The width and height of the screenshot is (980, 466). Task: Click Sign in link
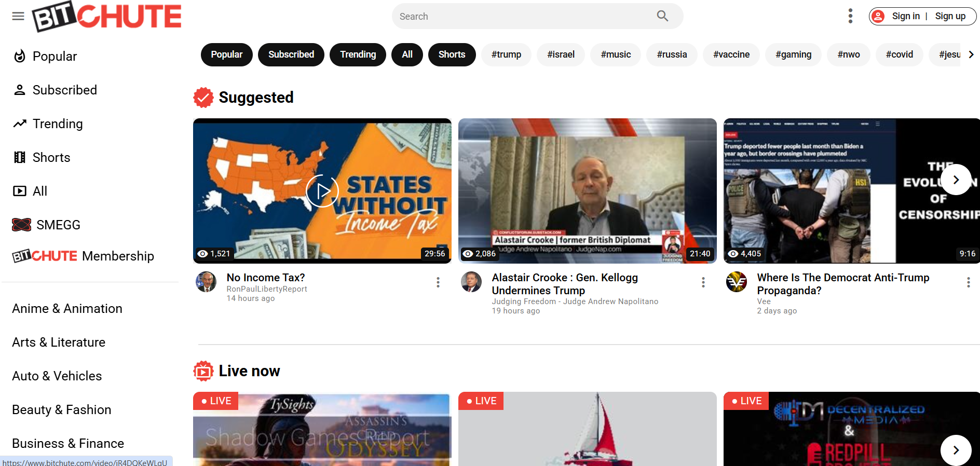tap(906, 16)
